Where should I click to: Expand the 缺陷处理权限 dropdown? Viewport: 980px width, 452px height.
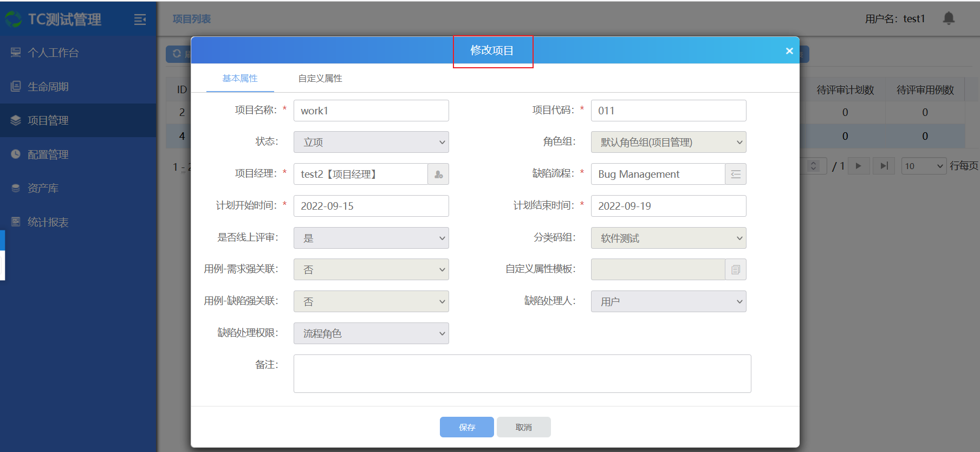click(x=371, y=333)
